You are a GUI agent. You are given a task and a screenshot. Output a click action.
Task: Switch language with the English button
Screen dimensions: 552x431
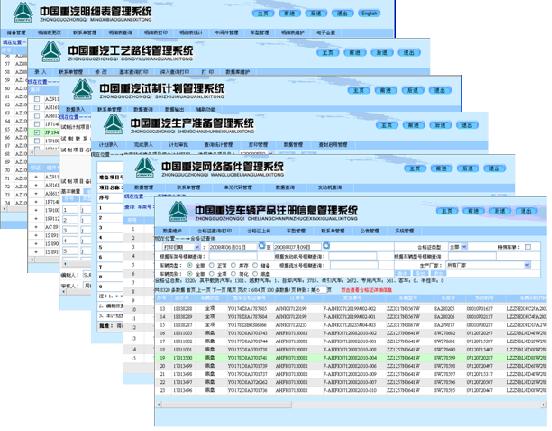369,13
